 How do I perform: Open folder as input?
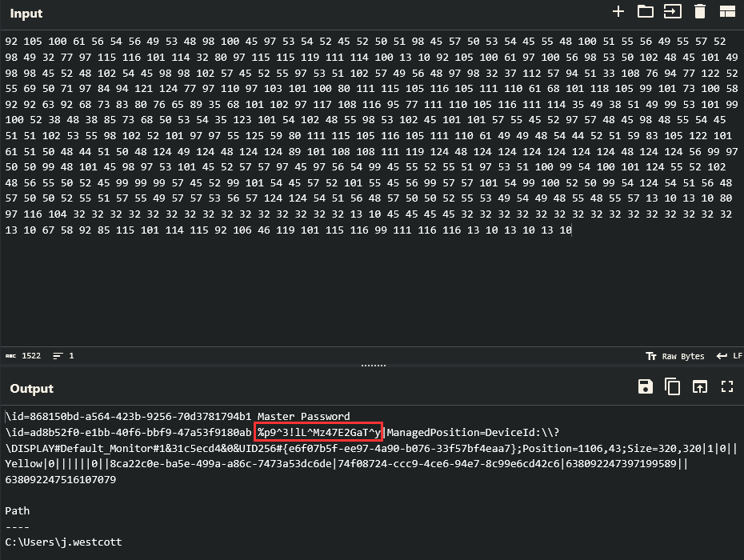point(645,11)
